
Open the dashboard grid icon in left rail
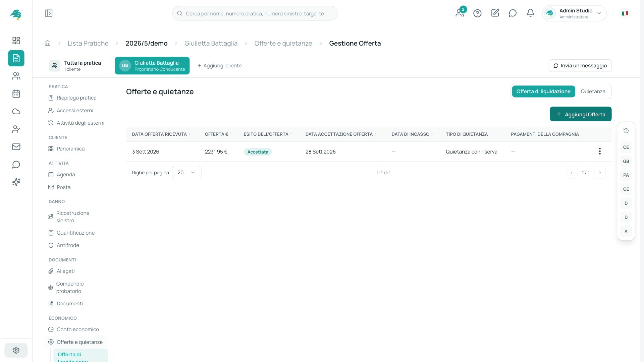pos(16,41)
